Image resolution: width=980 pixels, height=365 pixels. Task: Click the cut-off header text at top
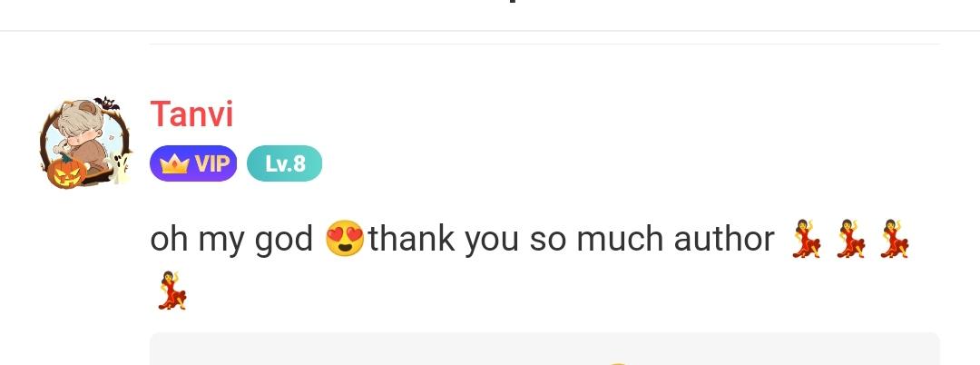513,2
